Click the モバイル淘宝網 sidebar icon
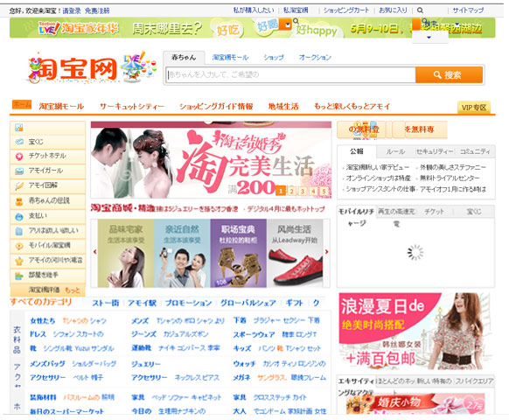 coord(19,246)
